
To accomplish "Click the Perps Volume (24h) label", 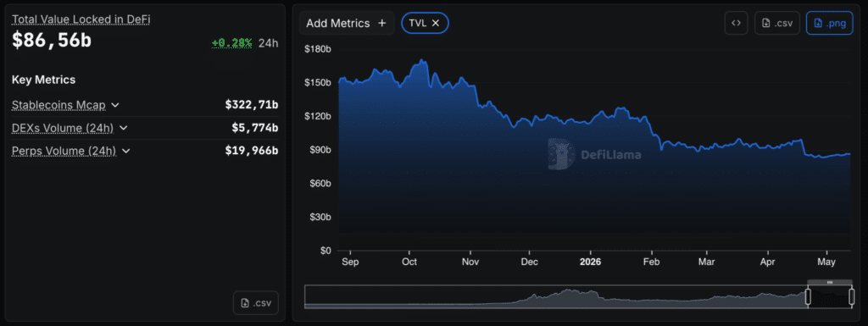I will pyautogui.click(x=64, y=151).
